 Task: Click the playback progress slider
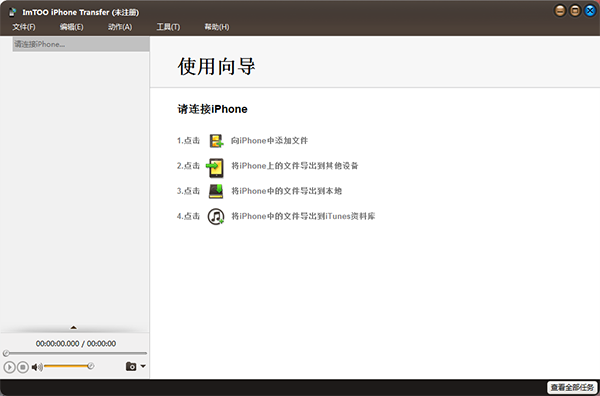(75, 353)
